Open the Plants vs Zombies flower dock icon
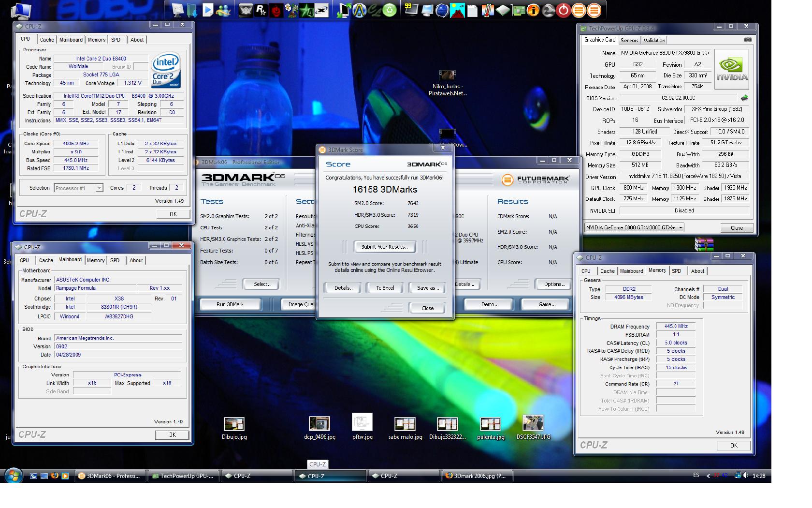The width and height of the screenshot is (812, 508). click(291, 10)
